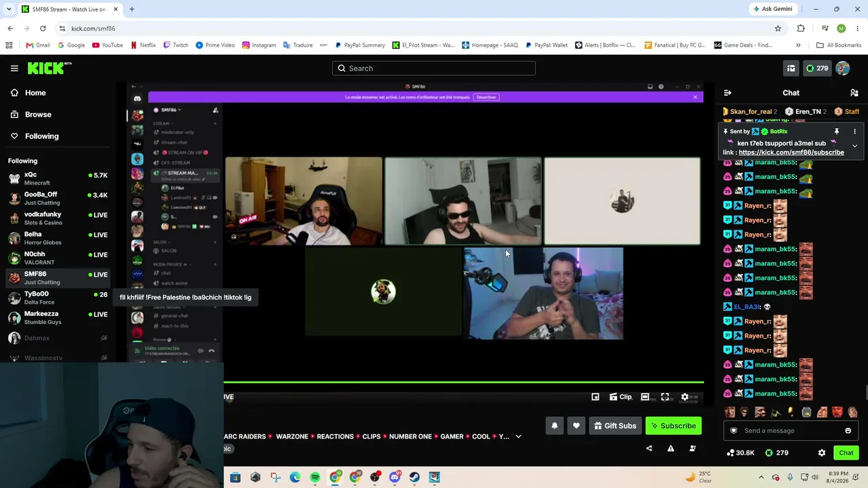Bookmark this page with star icon
This screenshot has width=868, height=488.
[778, 28]
